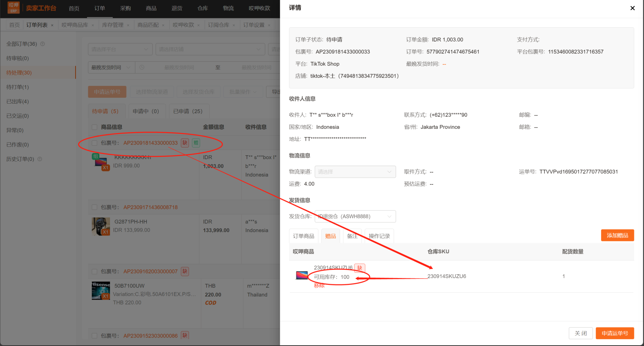The width and height of the screenshot is (644, 346).
Task: Click 缺 badge on package AP2309181433000033
Action: (x=185, y=143)
